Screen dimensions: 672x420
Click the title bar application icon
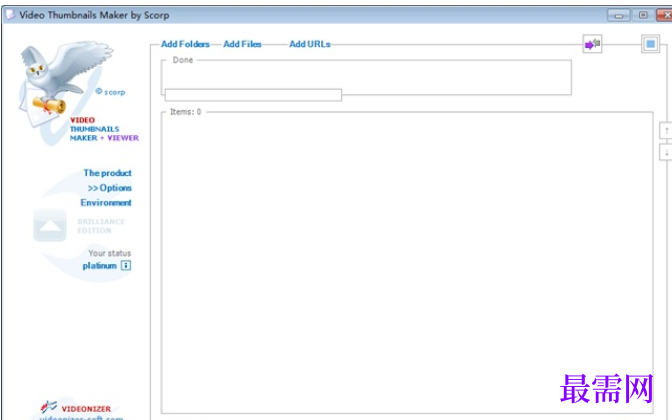click(x=10, y=15)
